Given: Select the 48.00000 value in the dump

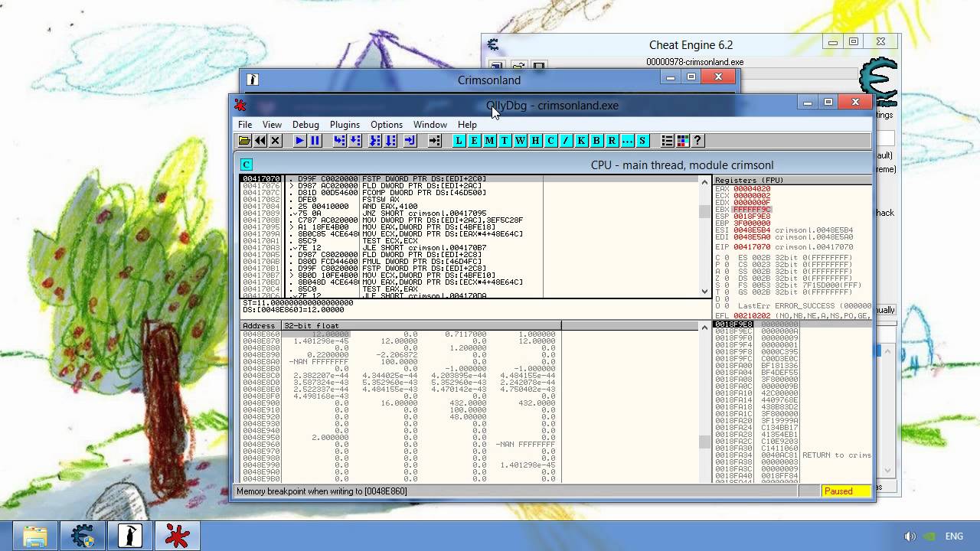Looking at the screenshot, I should click(467, 417).
